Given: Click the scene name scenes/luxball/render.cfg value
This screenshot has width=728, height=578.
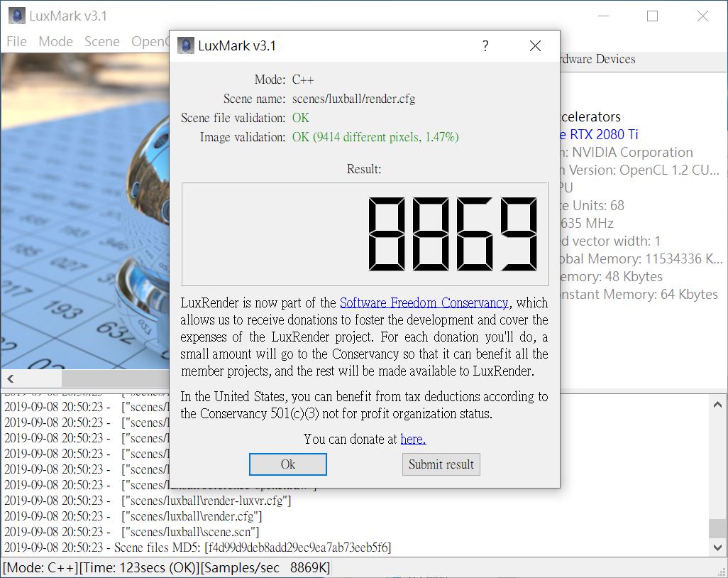Looking at the screenshot, I should (x=353, y=99).
